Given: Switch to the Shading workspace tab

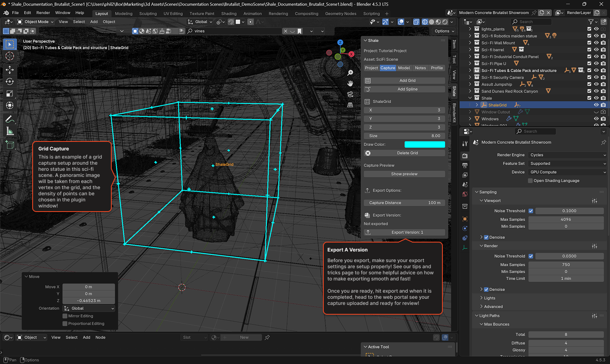Looking at the screenshot, I should tap(229, 13).
